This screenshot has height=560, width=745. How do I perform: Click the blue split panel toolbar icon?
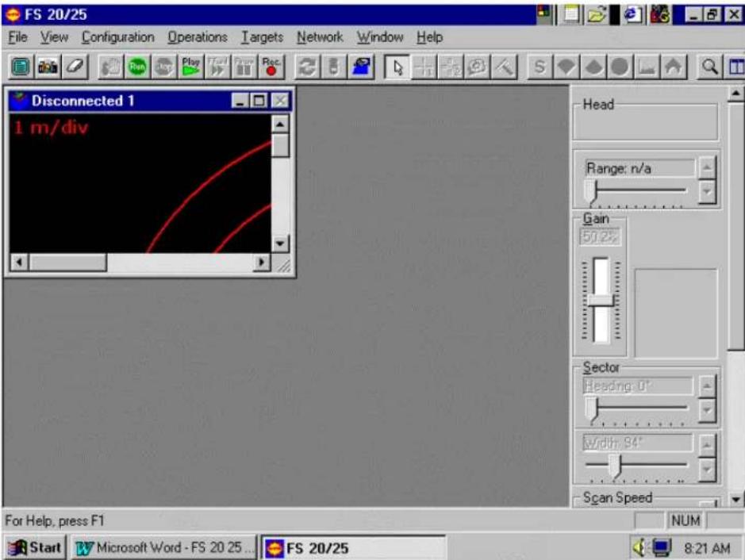tap(735, 67)
